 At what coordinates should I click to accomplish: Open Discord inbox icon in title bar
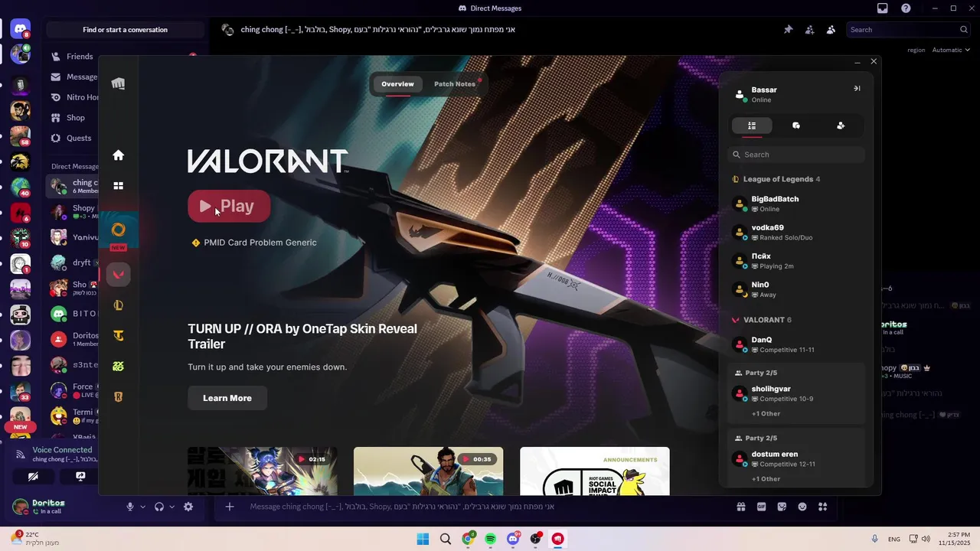coord(883,8)
